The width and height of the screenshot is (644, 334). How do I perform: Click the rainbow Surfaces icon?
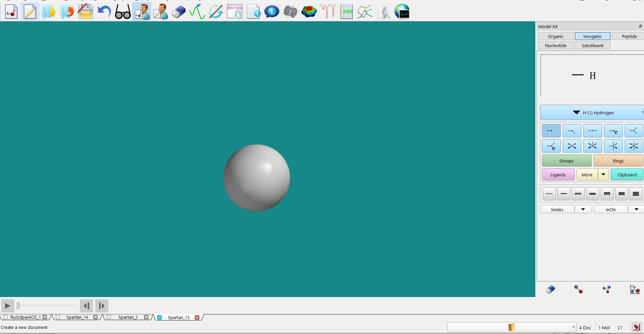tap(309, 12)
